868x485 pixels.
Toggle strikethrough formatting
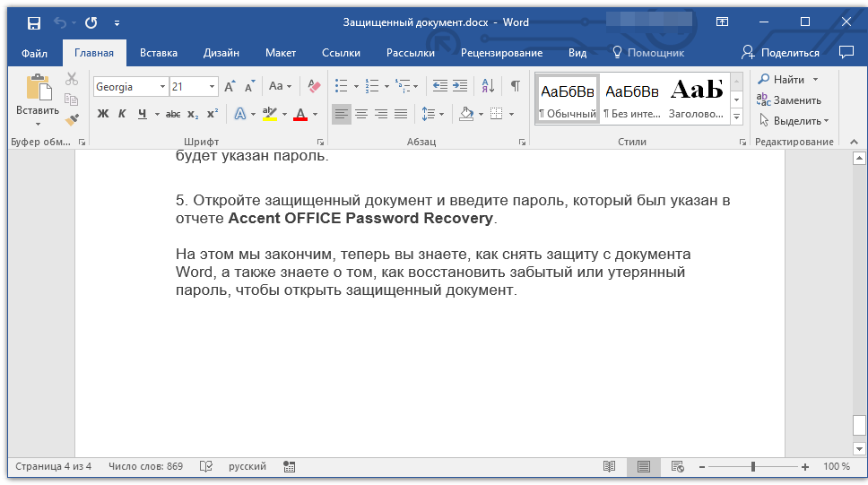pyautogui.click(x=173, y=114)
